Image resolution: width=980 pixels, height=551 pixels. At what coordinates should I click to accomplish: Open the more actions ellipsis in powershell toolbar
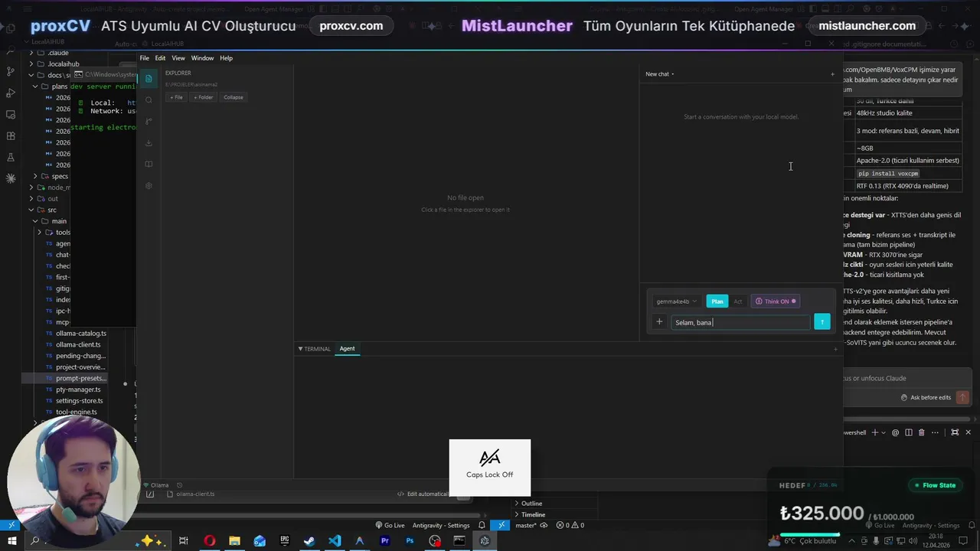point(936,432)
